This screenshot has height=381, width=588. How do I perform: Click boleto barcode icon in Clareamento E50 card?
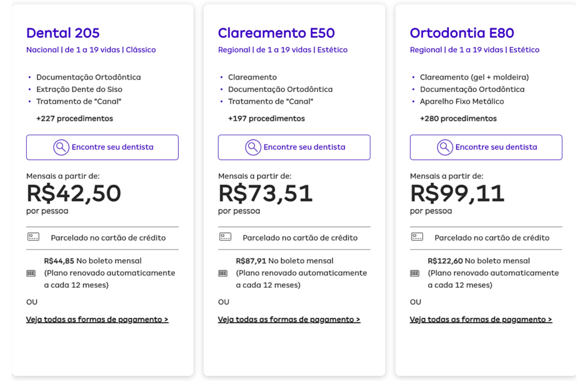(x=223, y=273)
